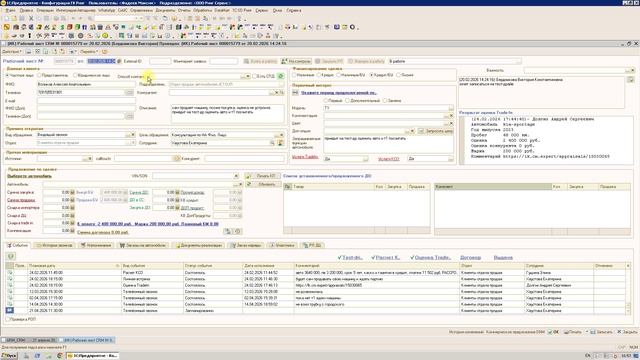Expand the VIN/SGN dropdown
Image resolution: width=640 pixels, height=360 pixels.
pos(236,176)
